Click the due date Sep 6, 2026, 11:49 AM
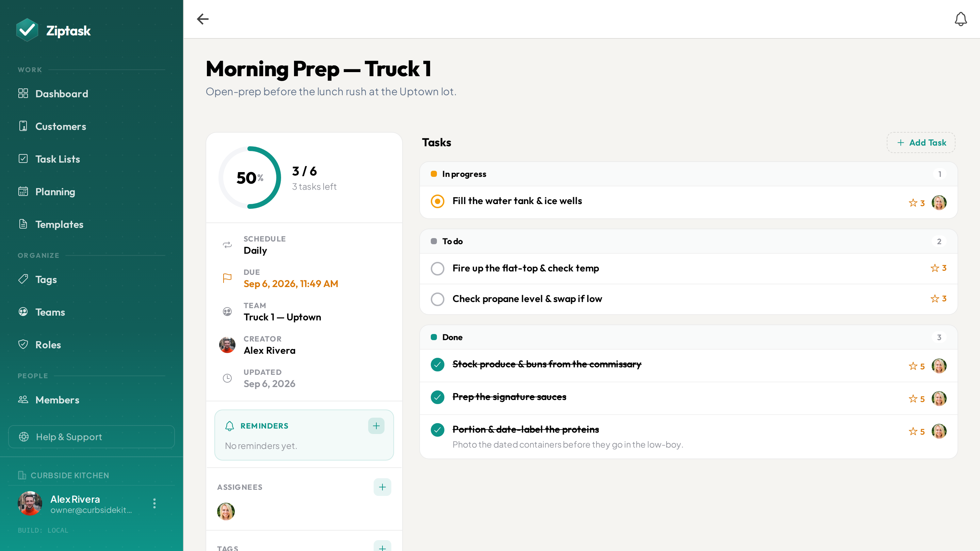This screenshot has width=980, height=551. coord(291,284)
